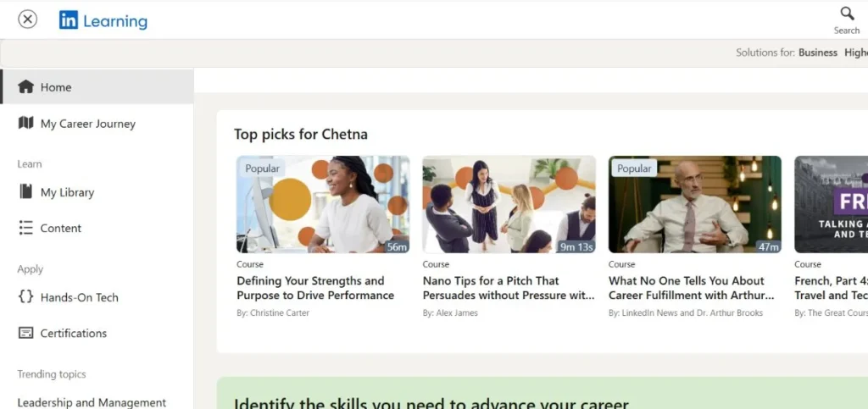Click the French Part 4 course thumbnail
Screen dimensions: 868x409
[831, 205]
